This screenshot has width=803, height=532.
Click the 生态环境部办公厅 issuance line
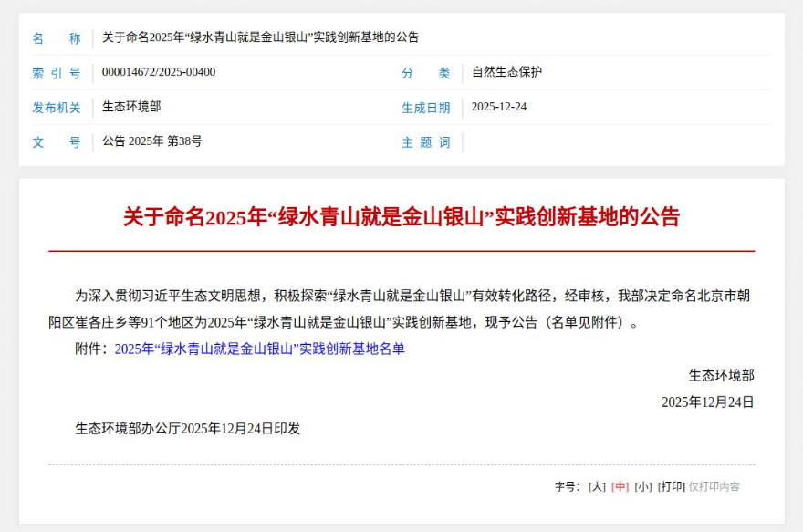(x=187, y=428)
